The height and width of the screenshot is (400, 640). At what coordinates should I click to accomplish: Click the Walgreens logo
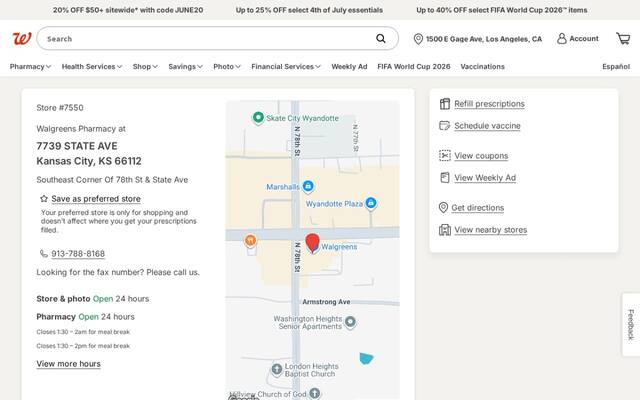tap(22, 39)
